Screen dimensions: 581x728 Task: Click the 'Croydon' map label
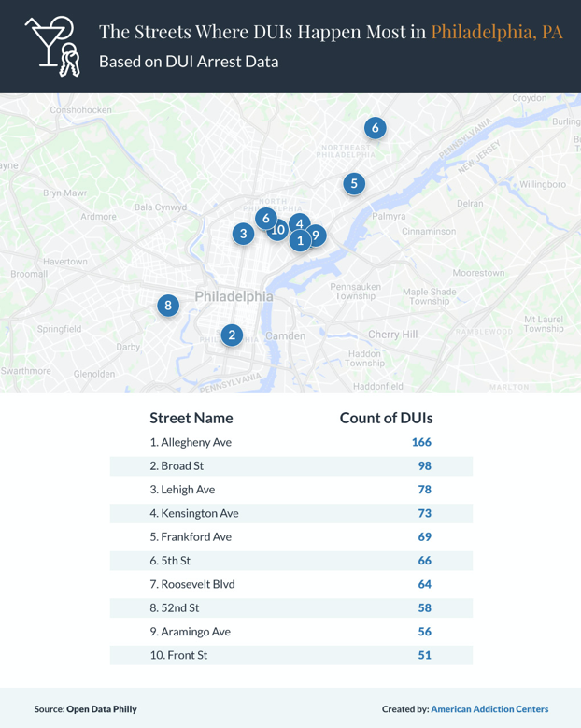[530, 98]
